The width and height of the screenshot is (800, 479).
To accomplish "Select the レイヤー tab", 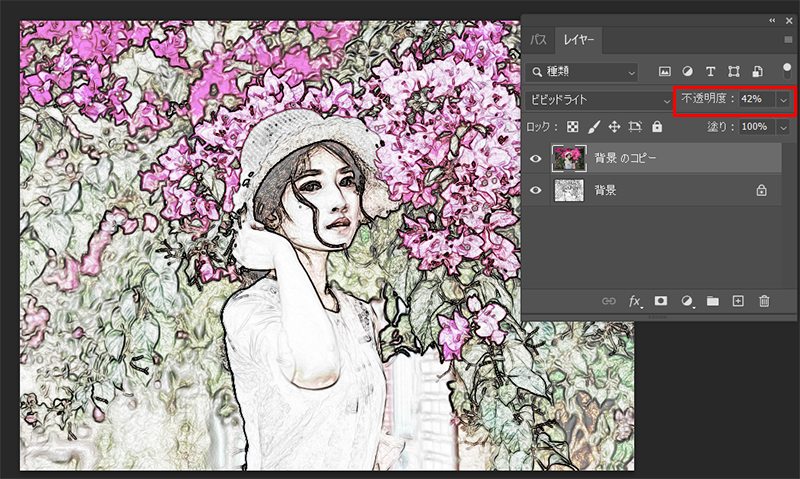I will coord(579,40).
